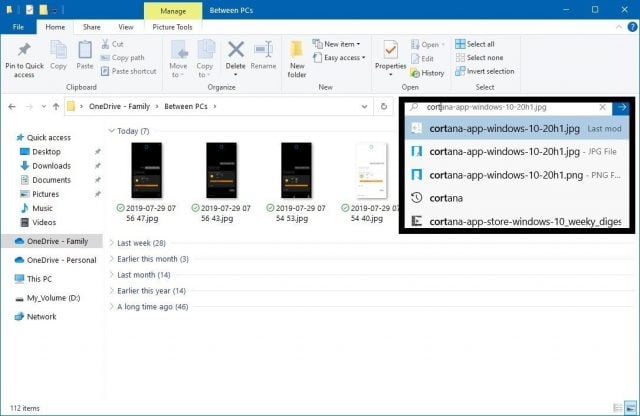Click the Delete X icon
The width and height of the screenshot is (640, 416).
click(x=236, y=50)
